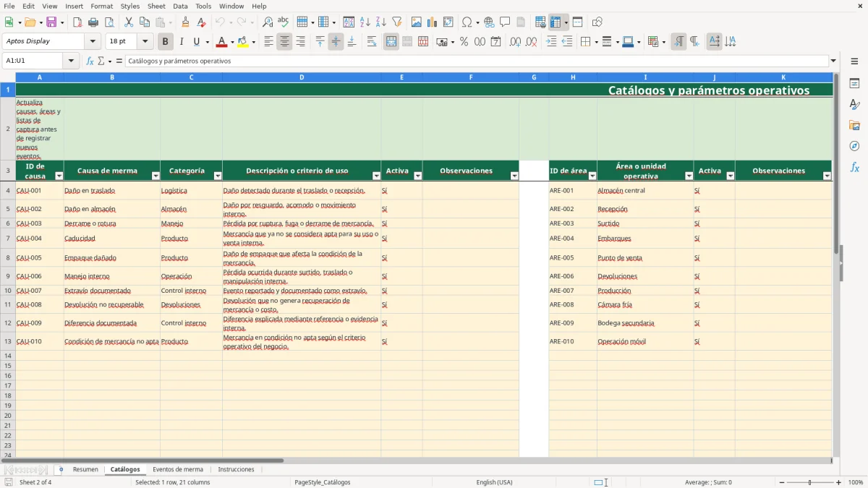868x488 pixels.
Task: Open the Data menu
Action: click(x=180, y=6)
